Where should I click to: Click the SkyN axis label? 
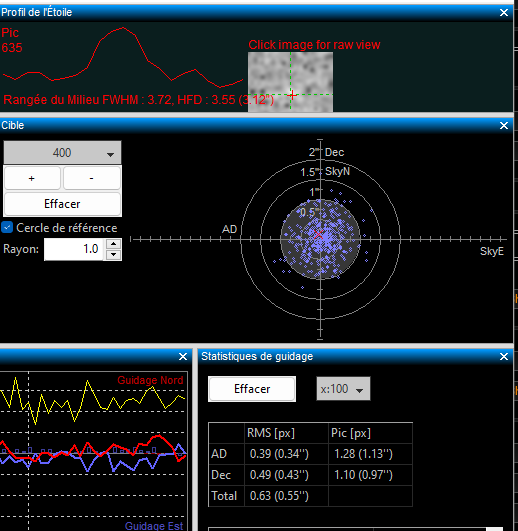pyautogui.click(x=337, y=171)
